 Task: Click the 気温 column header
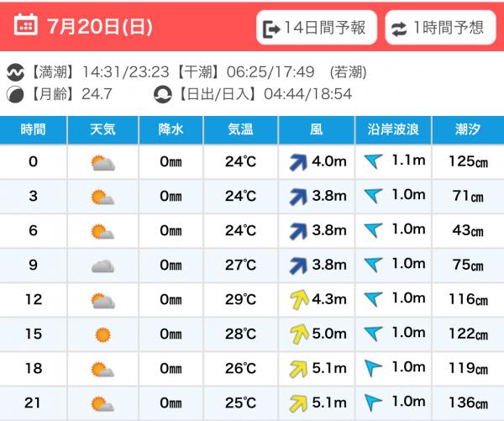240,129
